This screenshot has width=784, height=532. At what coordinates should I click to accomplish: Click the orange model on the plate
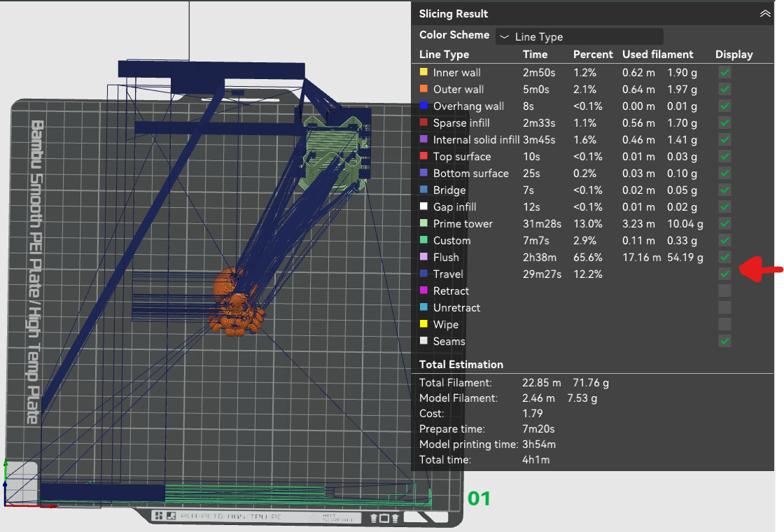coord(234,304)
